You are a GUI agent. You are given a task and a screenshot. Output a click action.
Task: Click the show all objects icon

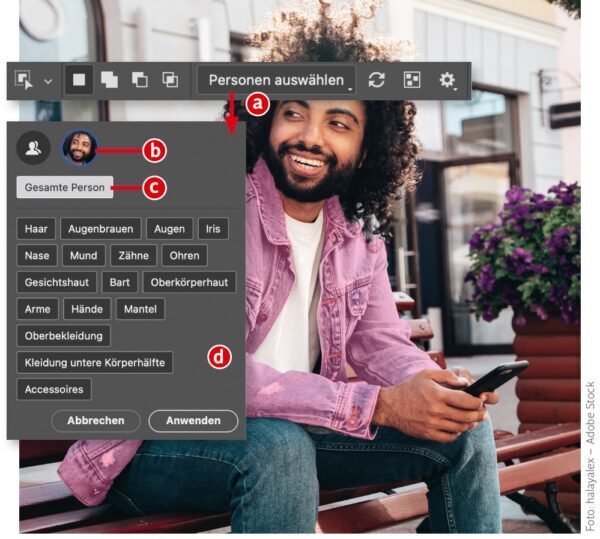(412, 80)
